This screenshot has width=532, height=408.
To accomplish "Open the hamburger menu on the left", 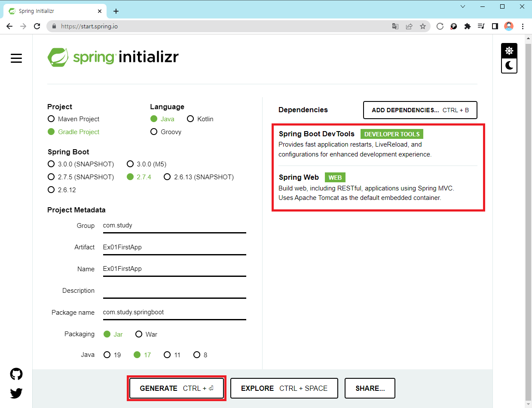I will [16, 58].
